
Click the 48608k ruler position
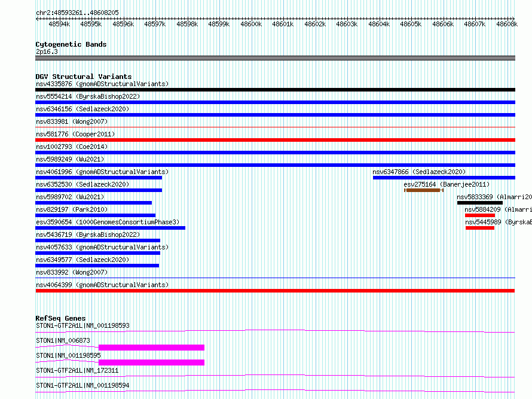tap(507, 24)
